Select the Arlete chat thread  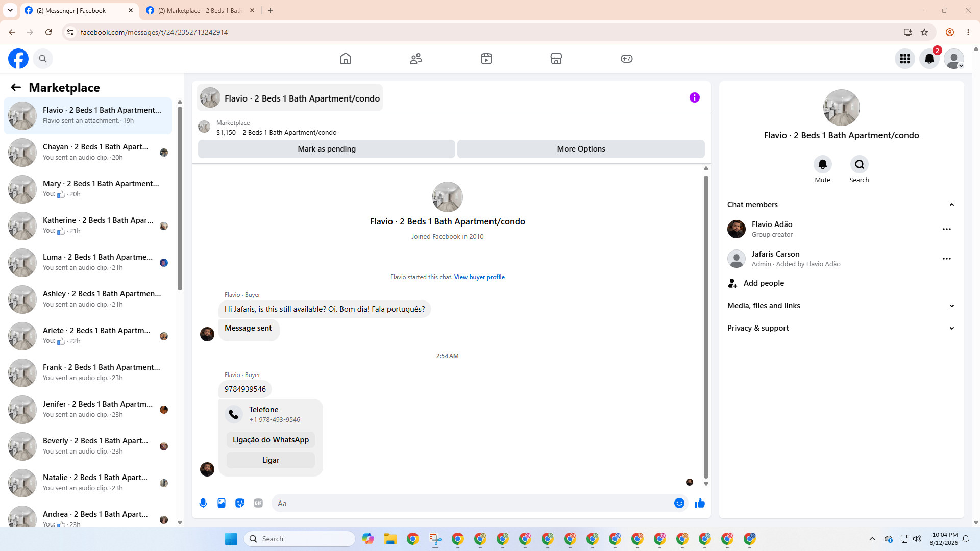(88, 336)
